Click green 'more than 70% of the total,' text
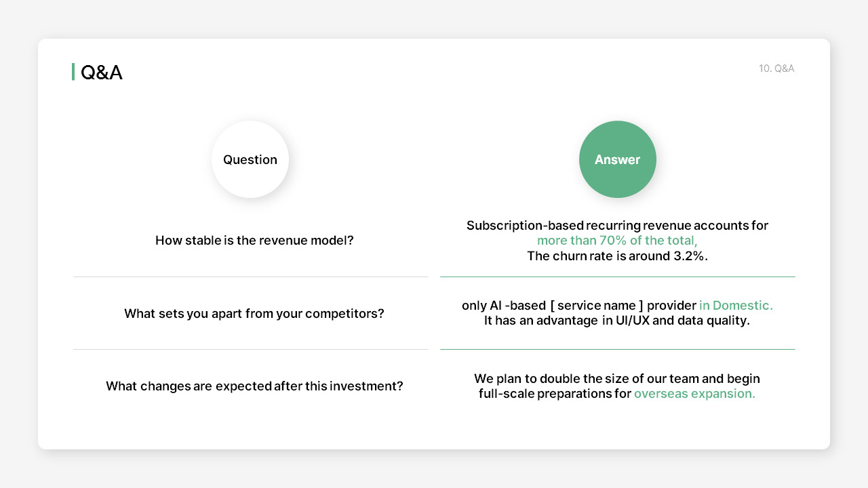Viewport: 868px width, 488px height. (x=618, y=241)
